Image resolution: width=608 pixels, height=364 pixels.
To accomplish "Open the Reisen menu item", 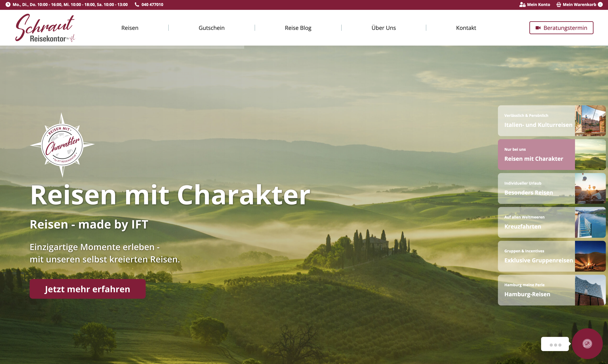I will [130, 28].
